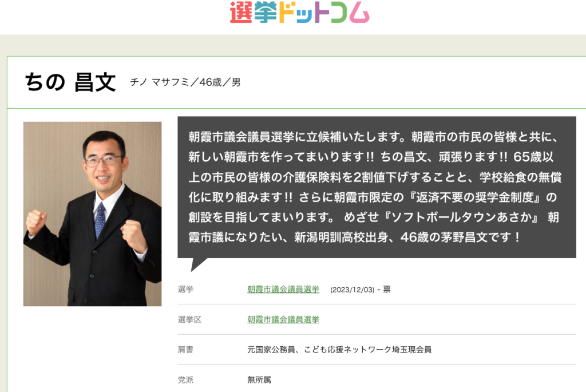Click the election date (2023/12/03) text
The image size is (586, 392).
352,290
